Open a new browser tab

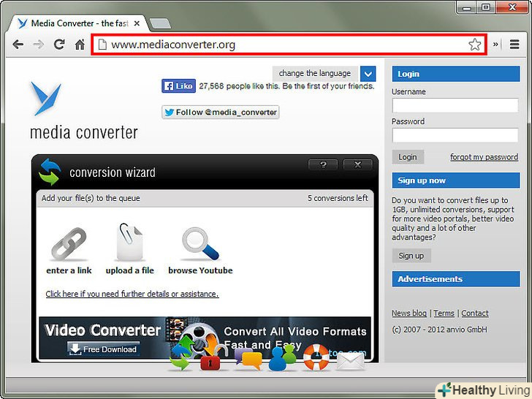[160, 23]
